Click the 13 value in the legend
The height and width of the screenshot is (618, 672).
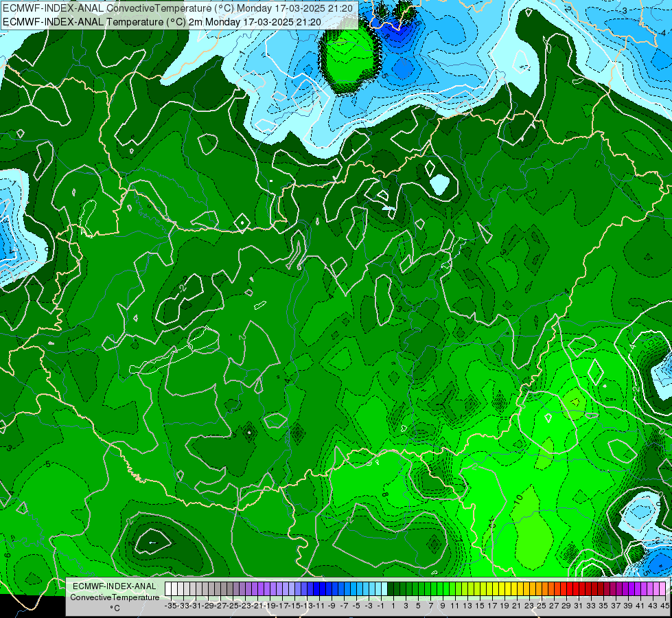pos(467,606)
